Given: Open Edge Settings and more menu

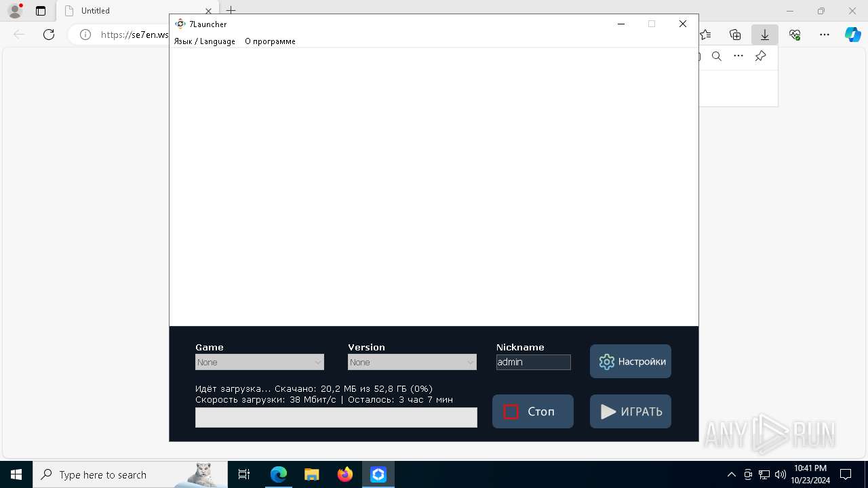Looking at the screenshot, I should click(x=825, y=35).
